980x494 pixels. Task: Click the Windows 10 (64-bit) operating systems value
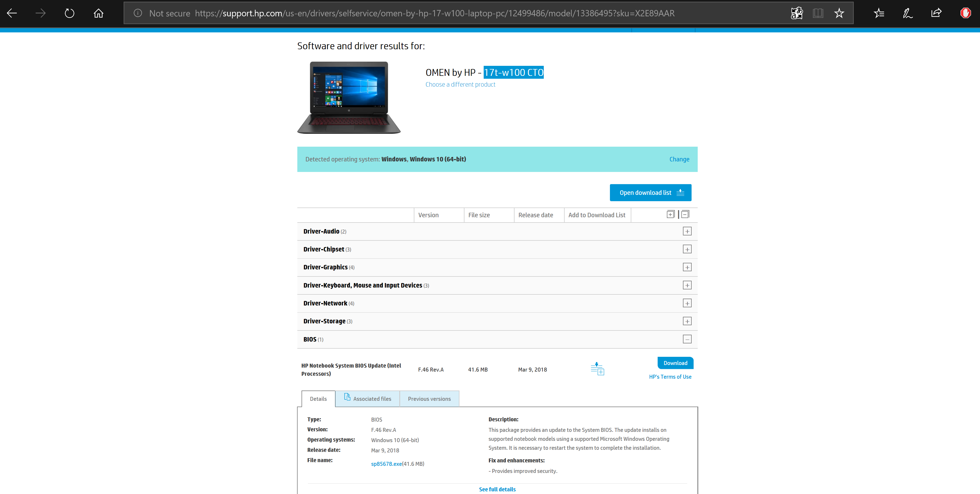tap(395, 440)
